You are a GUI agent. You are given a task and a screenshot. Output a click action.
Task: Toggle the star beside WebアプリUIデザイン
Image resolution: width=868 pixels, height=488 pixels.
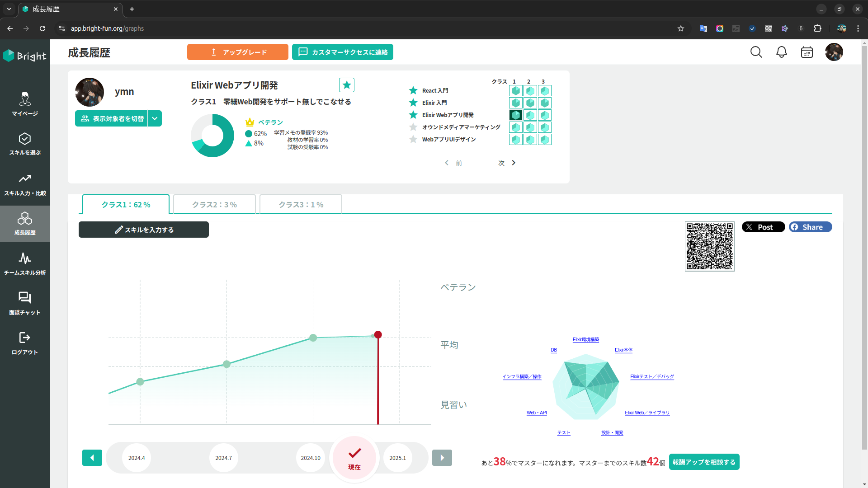point(413,140)
